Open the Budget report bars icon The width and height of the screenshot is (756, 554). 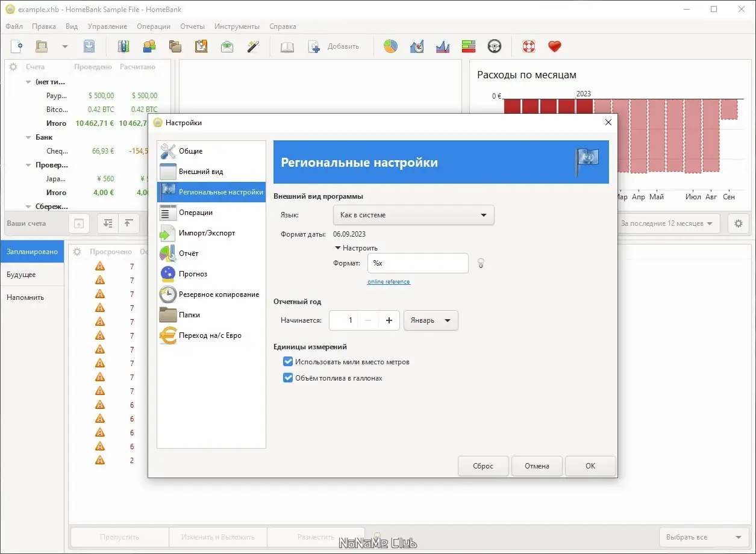click(x=469, y=46)
